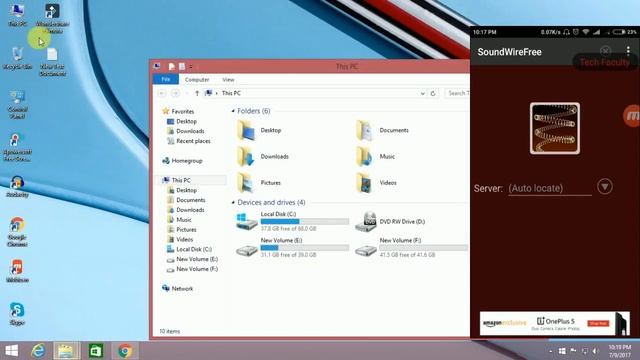Image resolution: width=640 pixels, height=360 pixels.
Task: Select New Volume (E:) drive icon
Action: tap(247, 249)
